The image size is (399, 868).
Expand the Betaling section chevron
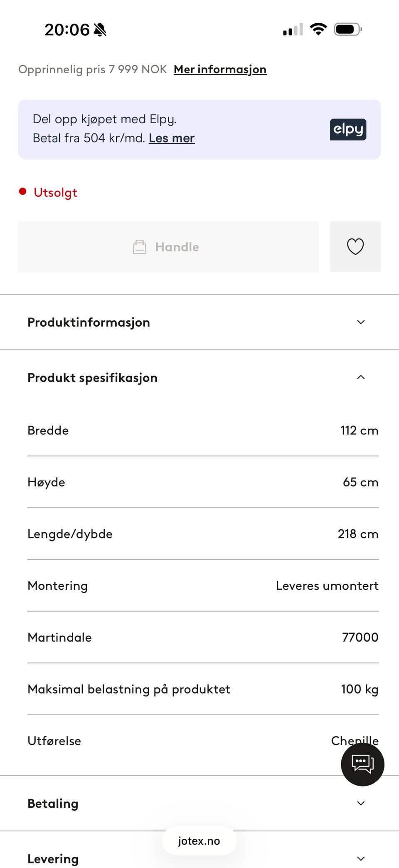click(361, 803)
